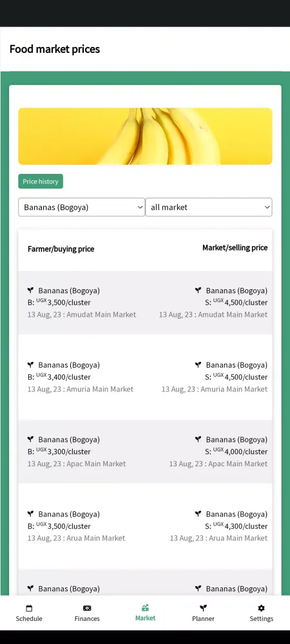Select the Arua Main Market selling price

click(x=237, y=526)
